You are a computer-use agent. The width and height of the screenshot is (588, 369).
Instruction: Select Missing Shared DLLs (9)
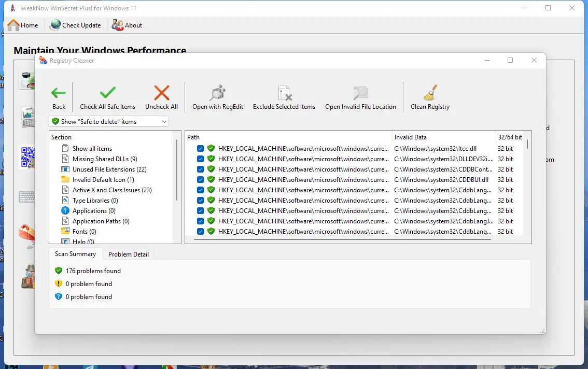pos(105,159)
